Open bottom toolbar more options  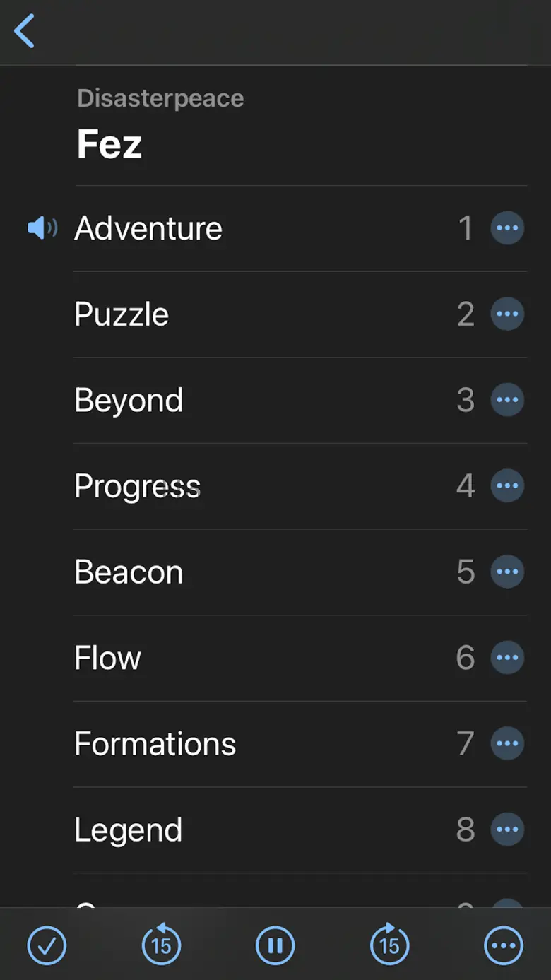[504, 945]
